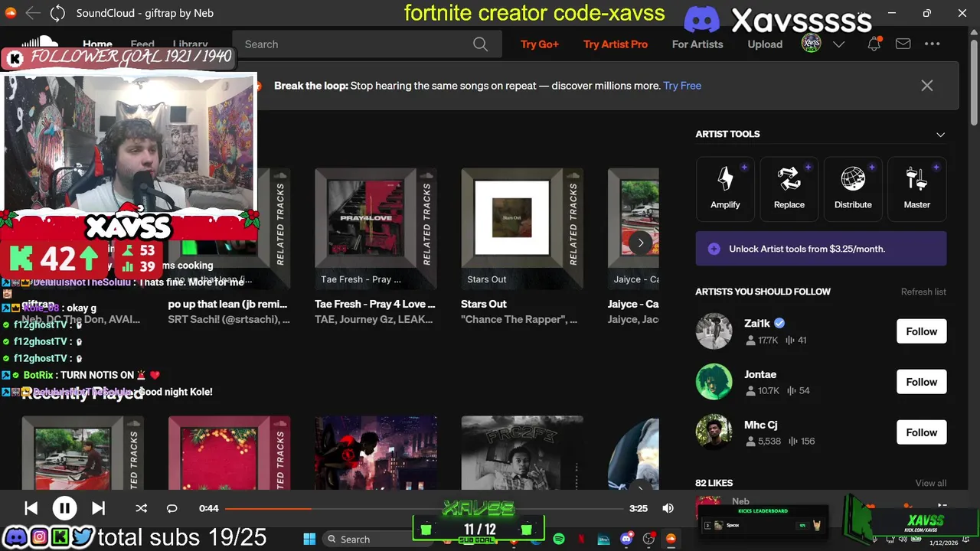Open Try Artist Pro offer
Screen dimensions: 980x551
pyautogui.click(x=616, y=44)
